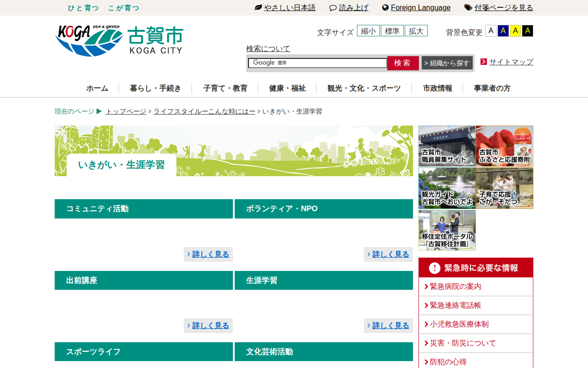Image resolution: width=588 pixels, height=368 pixels.
Task: Click 組織から探す button
Action: [x=447, y=63]
